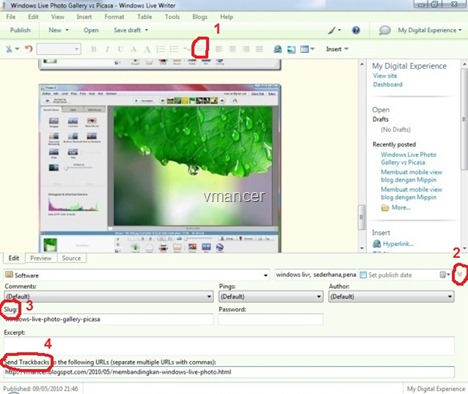
Task: Click in the Excerpt text area
Action: [229, 346]
